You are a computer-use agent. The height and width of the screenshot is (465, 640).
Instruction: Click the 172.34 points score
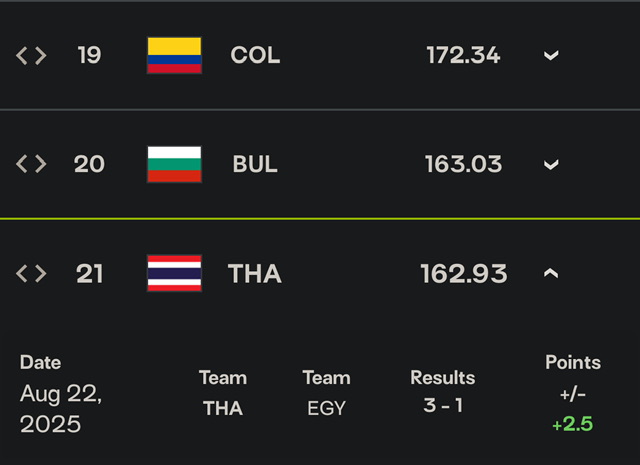pos(463,55)
